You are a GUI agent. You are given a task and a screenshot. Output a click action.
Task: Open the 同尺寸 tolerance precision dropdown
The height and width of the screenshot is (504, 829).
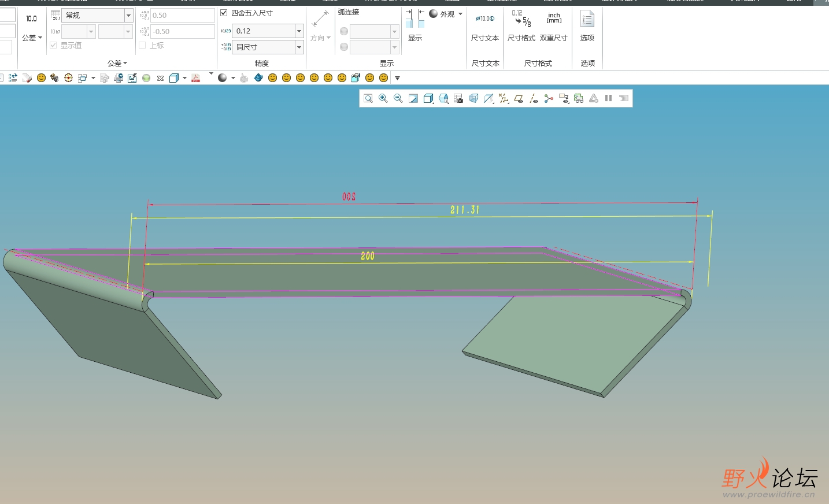(x=299, y=47)
